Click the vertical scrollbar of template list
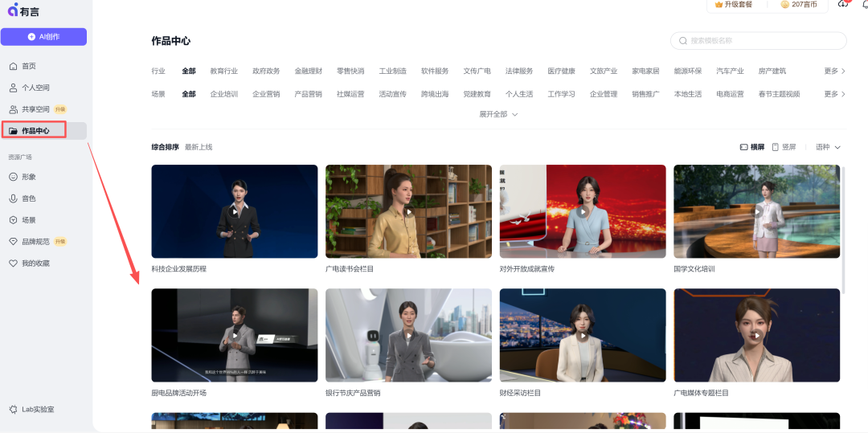The width and height of the screenshot is (868, 433). [x=844, y=230]
